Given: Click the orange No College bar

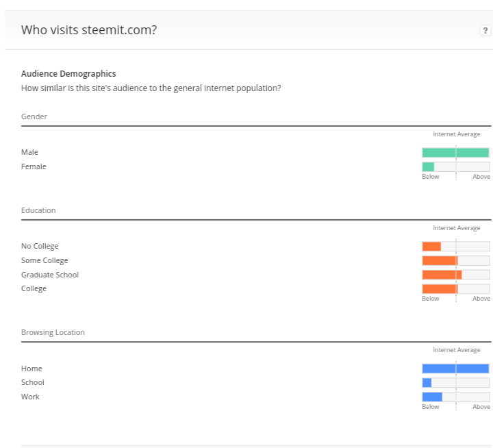Looking at the screenshot, I should (431, 247).
